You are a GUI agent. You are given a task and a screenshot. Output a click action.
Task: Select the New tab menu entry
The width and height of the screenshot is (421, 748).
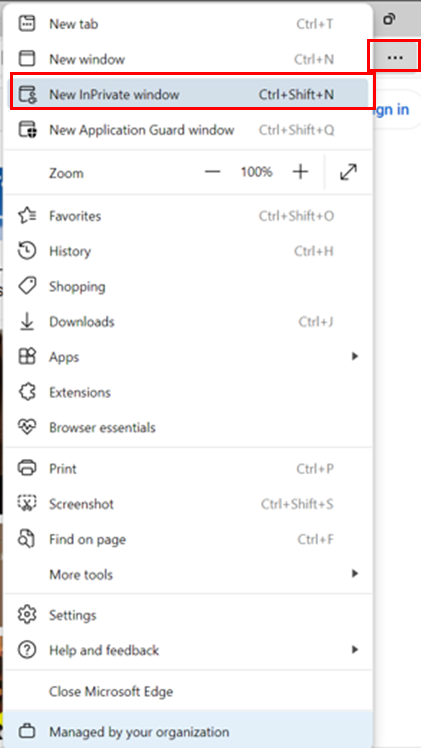pos(188,24)
